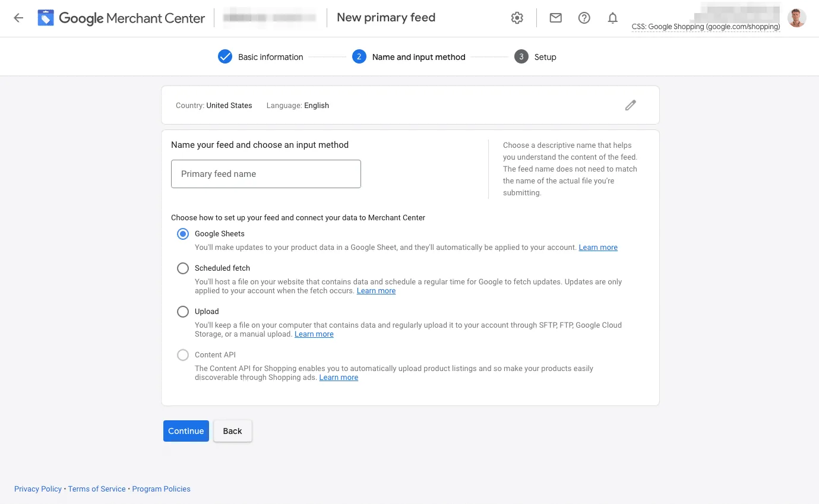Open the Privacy Policy link
Viewport: 819px width, 504px height.
click(37, 489)
